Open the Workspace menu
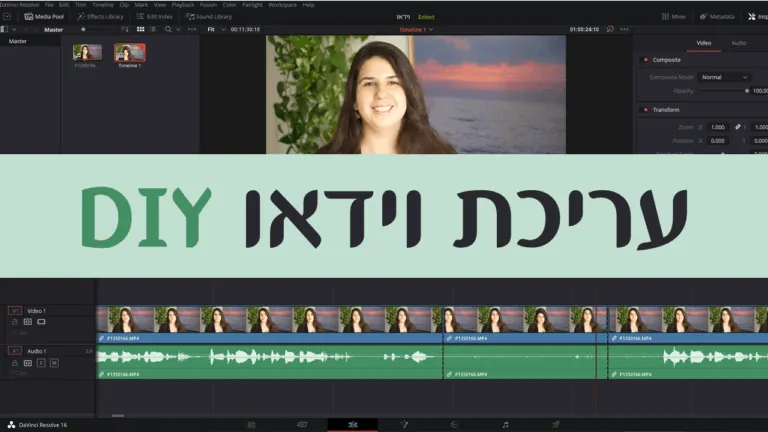Screen dimensions: 768x432 283,5
